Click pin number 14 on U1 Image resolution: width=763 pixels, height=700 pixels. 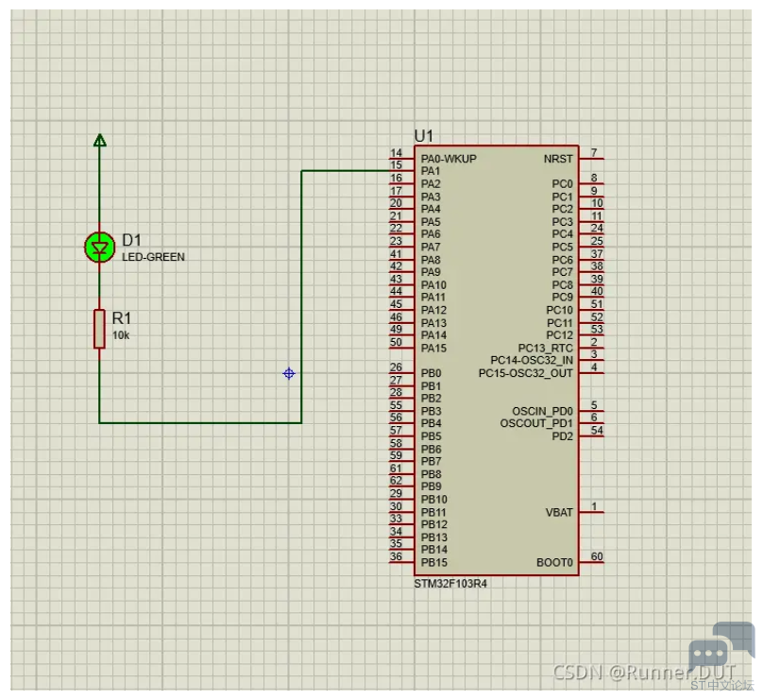click(x=396, y=153)
